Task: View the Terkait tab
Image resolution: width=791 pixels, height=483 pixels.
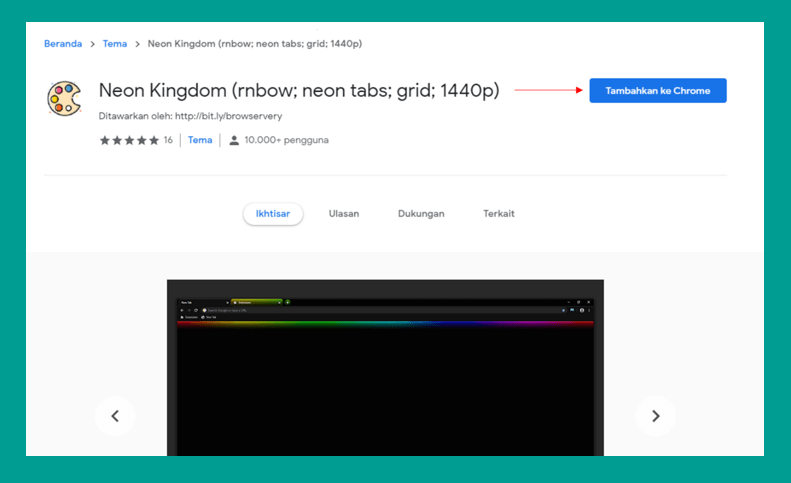Action: click(499, 213)
